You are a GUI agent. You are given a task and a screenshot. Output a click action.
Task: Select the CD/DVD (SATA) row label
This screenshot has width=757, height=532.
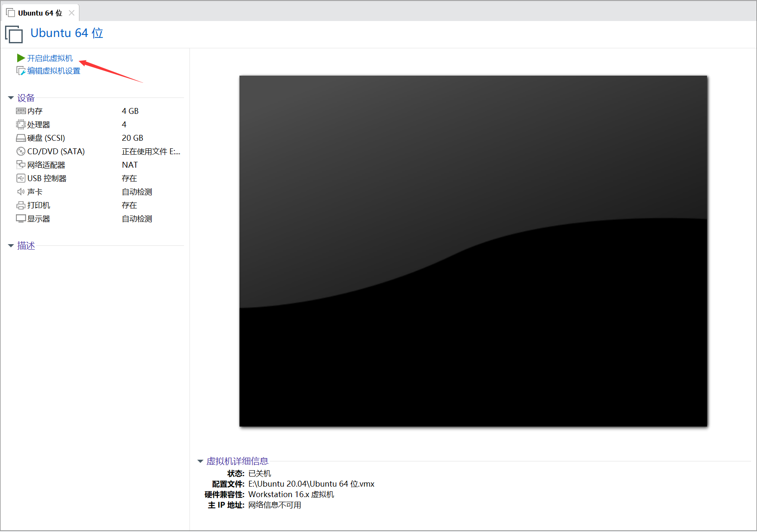tap(56, 151)
